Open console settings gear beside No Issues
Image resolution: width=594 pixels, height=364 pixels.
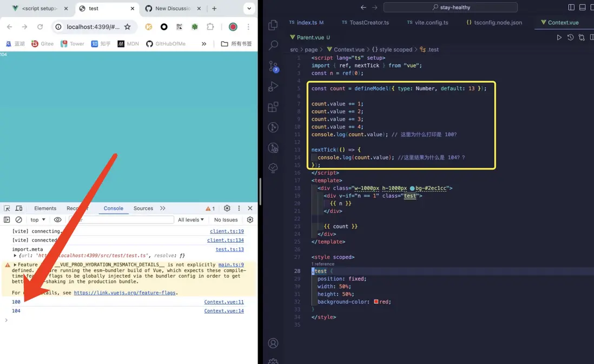coord(250,220)
